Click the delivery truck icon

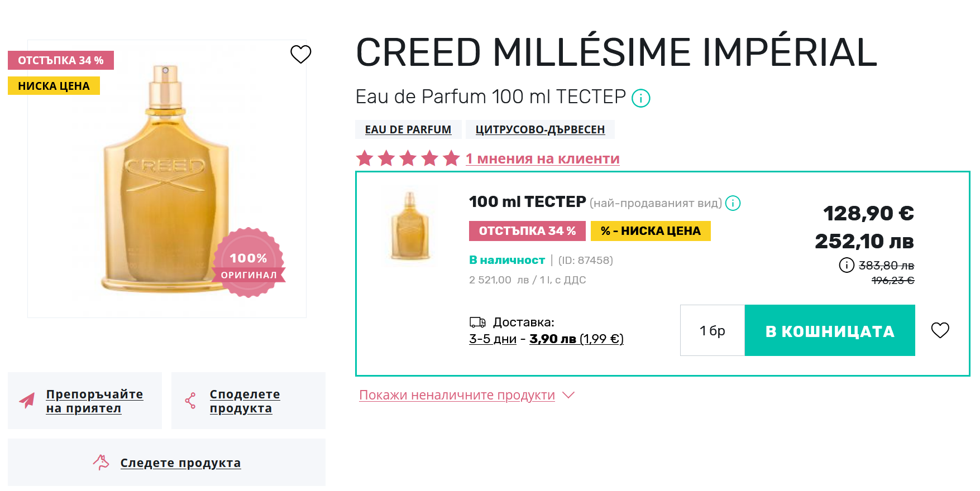click(x=477, y=322)
